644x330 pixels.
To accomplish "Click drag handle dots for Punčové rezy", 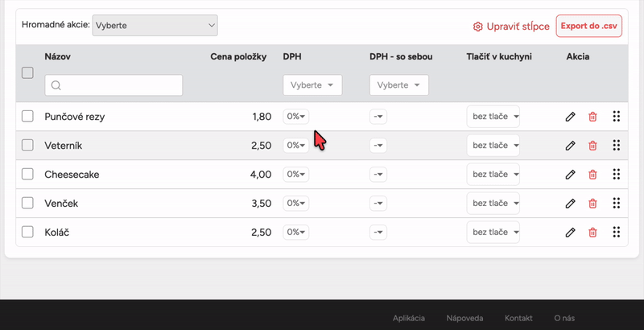I will [616, 117].
